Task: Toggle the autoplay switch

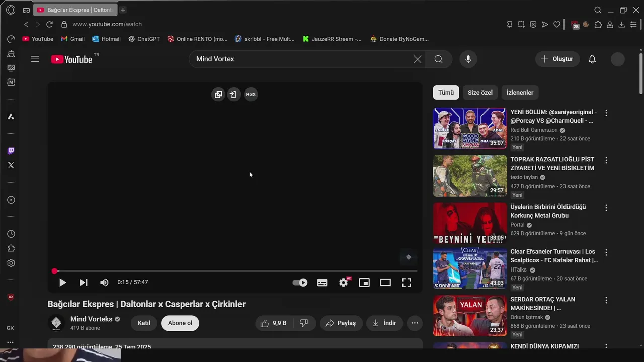Action: point(300,282)
